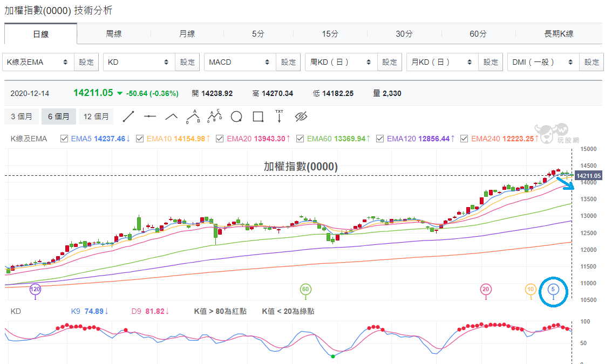The width and height of the screenshot is (605, 364).
Task: Uncheck the EMA20 checkbox
Action: click(220, 139)
